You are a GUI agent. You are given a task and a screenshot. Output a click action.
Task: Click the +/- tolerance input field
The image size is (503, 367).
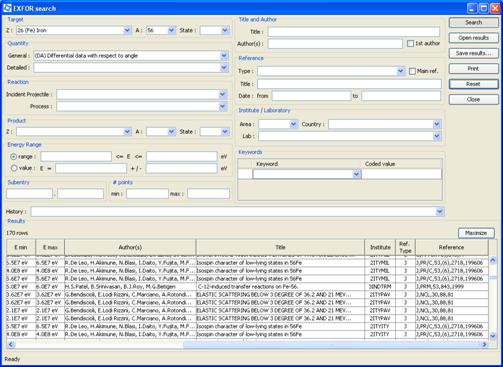182,168
